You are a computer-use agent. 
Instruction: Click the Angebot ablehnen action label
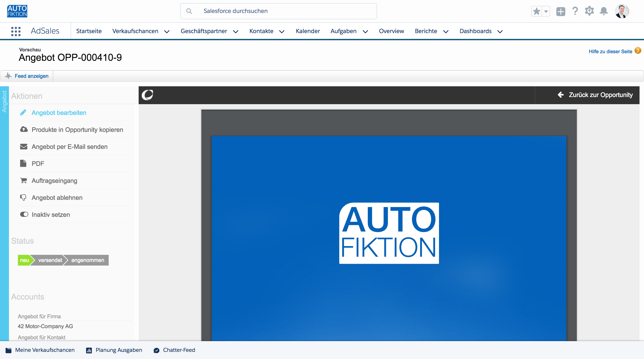[x=57, y=198]
